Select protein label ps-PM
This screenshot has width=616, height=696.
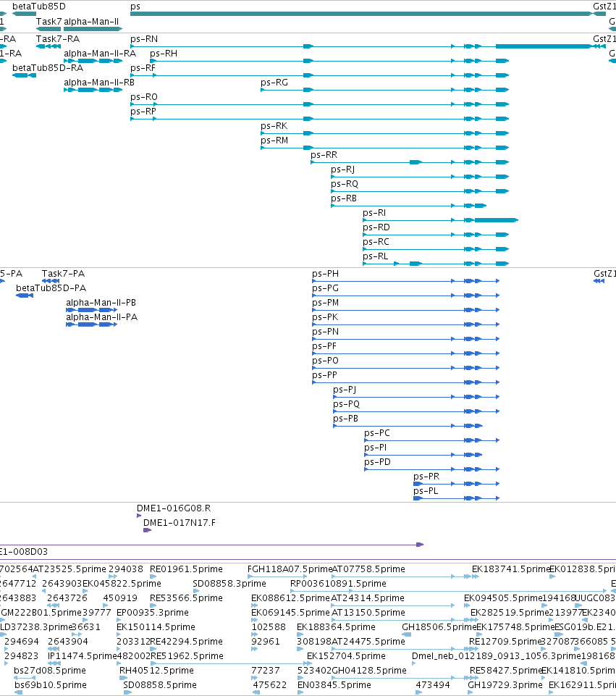point(326,303)
